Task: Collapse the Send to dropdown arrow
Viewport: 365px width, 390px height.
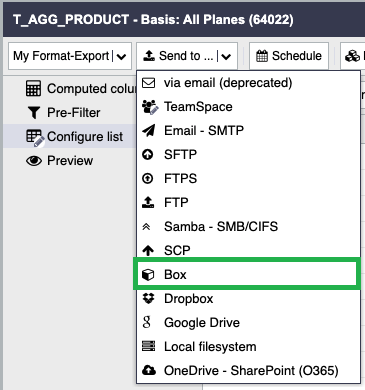Action: [226, 56]
